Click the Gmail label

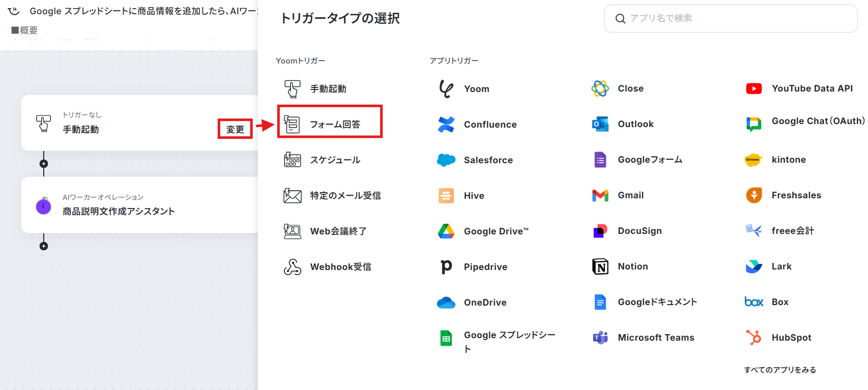631,195
